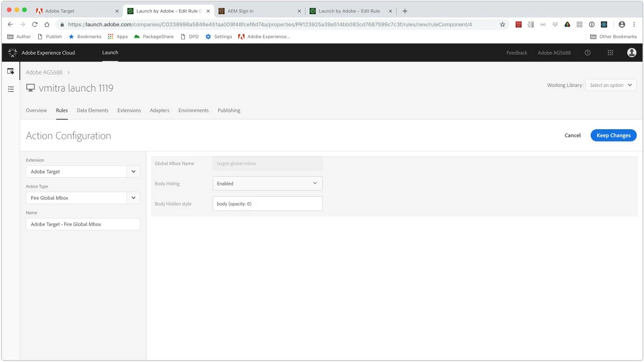Click the curly braces extension icon
The width and height of the screenshot is (644, 362).
tap(543, 24)
